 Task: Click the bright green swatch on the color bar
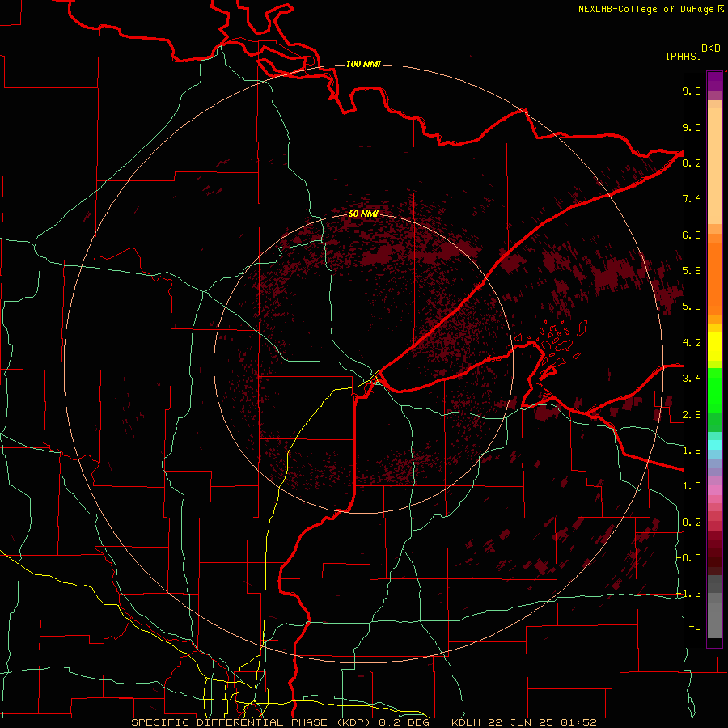pyautogui.click(x=714, y=389)
